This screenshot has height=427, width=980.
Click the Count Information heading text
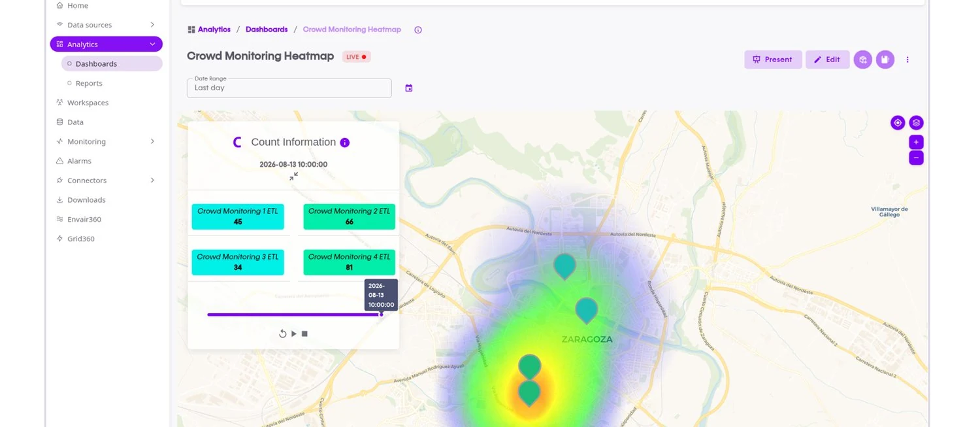pos(293,142)
